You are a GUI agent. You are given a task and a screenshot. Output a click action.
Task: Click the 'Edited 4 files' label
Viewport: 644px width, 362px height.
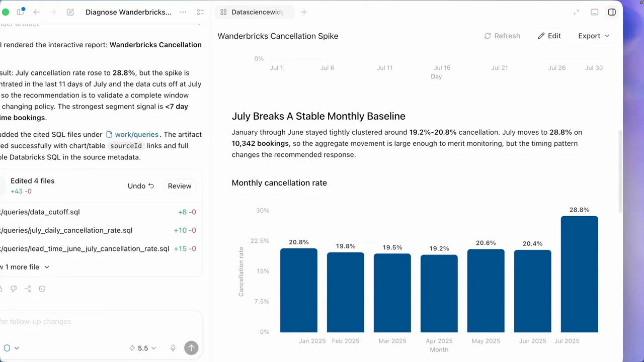[33, 181]
